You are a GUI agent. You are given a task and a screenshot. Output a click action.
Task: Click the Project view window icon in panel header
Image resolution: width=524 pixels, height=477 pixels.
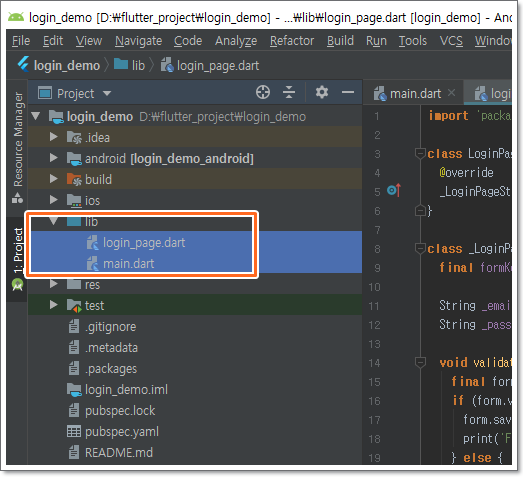point(45,93)
